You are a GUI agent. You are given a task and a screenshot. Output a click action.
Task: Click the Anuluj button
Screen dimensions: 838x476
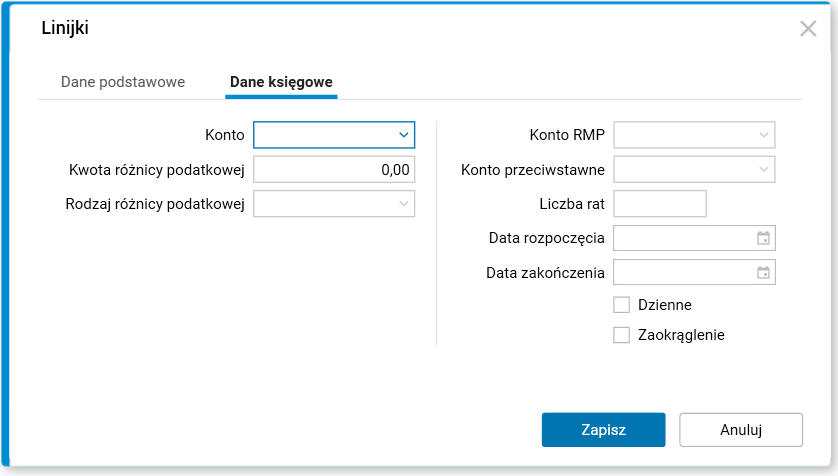740,429
